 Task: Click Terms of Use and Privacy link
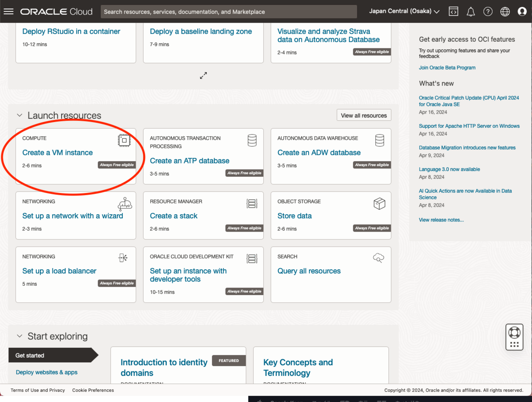(38, 390)
